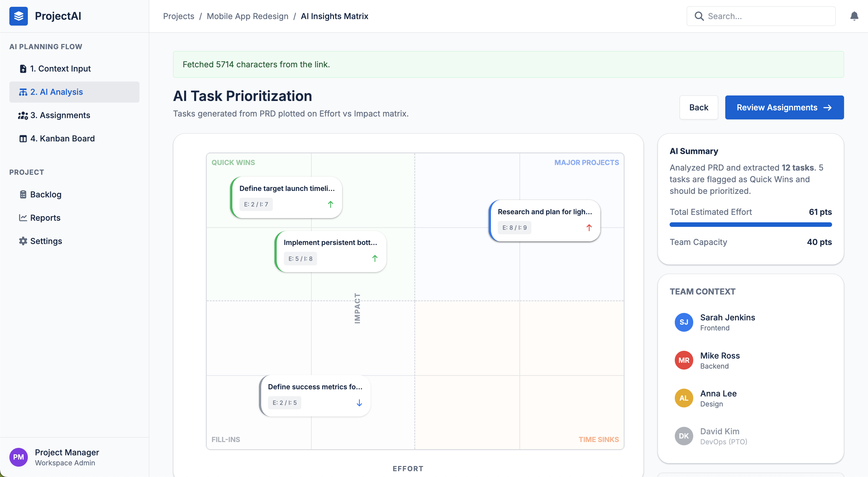The image size is (868, 477).
Task: Follow the Mobile App Redesign breadcrumb
Action: point(247,16)
